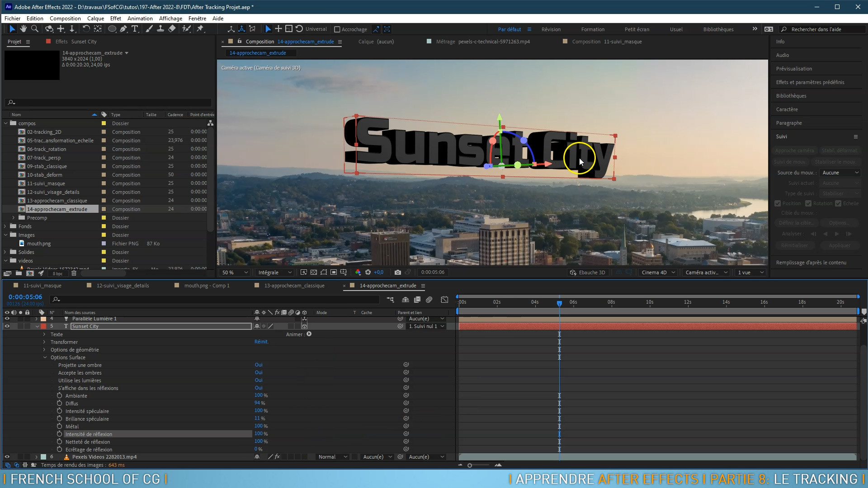Open the Intégrale resolution dropdown

pos(275,272)
